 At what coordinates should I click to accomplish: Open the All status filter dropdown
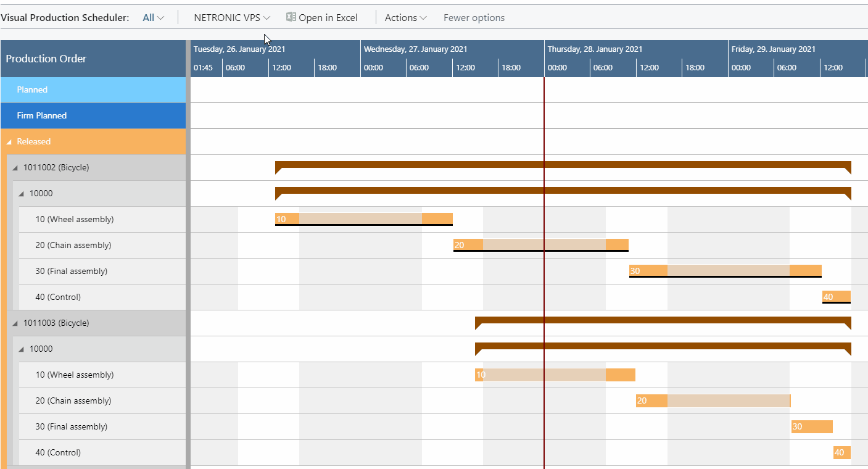click(x=152, y=17)
